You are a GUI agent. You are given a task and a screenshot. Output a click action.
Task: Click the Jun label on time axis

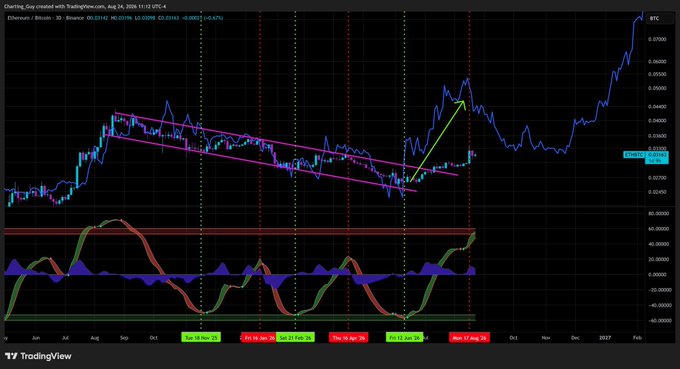[x=36, y=337]
